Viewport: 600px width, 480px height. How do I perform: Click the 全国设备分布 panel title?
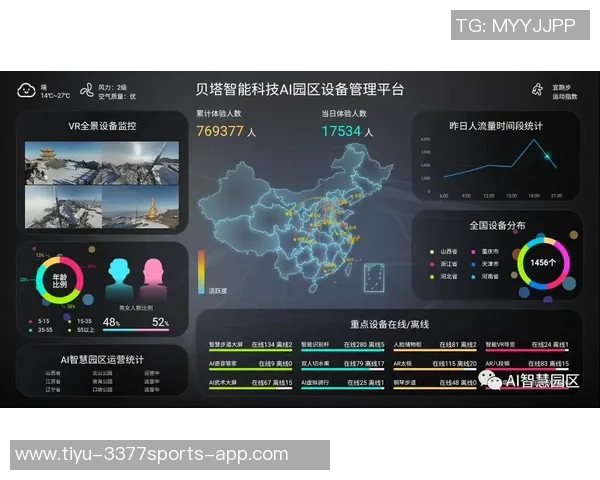[497, 225]
